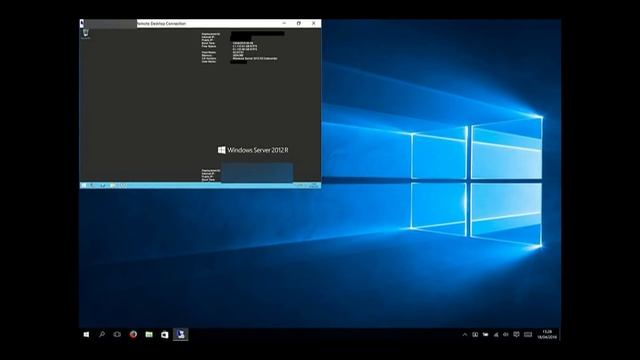The width and height of the screenshot is (640, 360).
Task: Open the Store app on taskbar
Action: [x=164, y=334]
